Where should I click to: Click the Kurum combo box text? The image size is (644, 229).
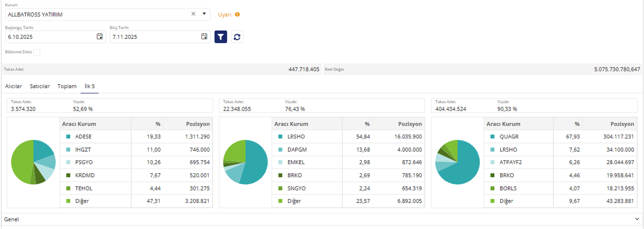pos(35,14)
